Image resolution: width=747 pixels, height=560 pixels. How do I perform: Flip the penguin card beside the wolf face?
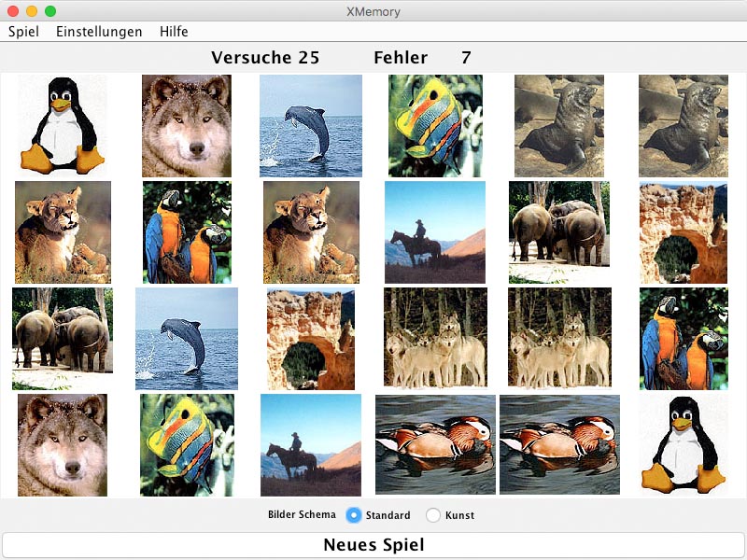[63, 126]
